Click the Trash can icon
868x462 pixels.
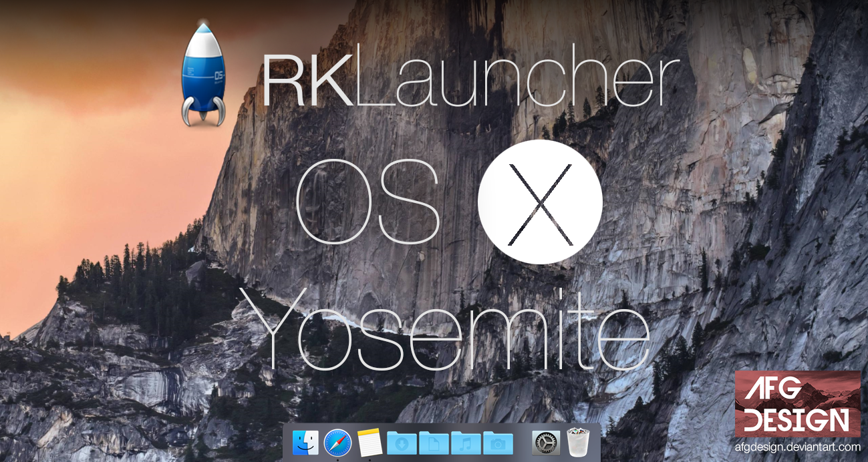(578, 442)
